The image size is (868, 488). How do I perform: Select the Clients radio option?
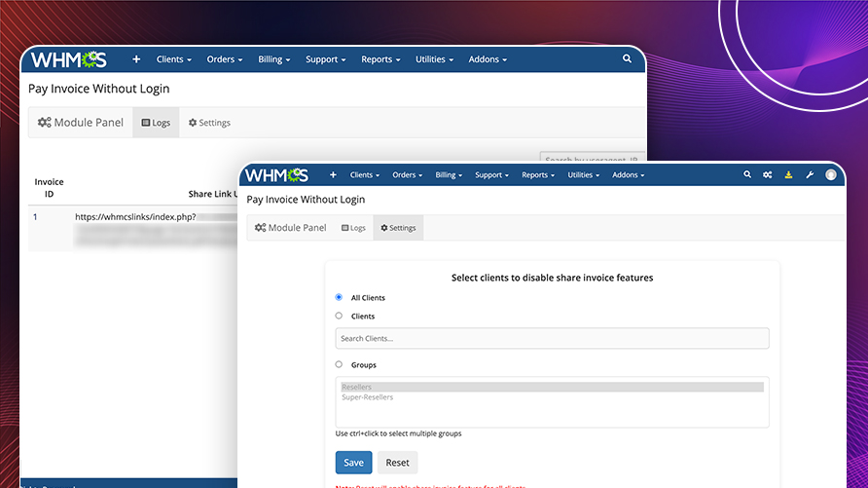(x=339, y=316)
